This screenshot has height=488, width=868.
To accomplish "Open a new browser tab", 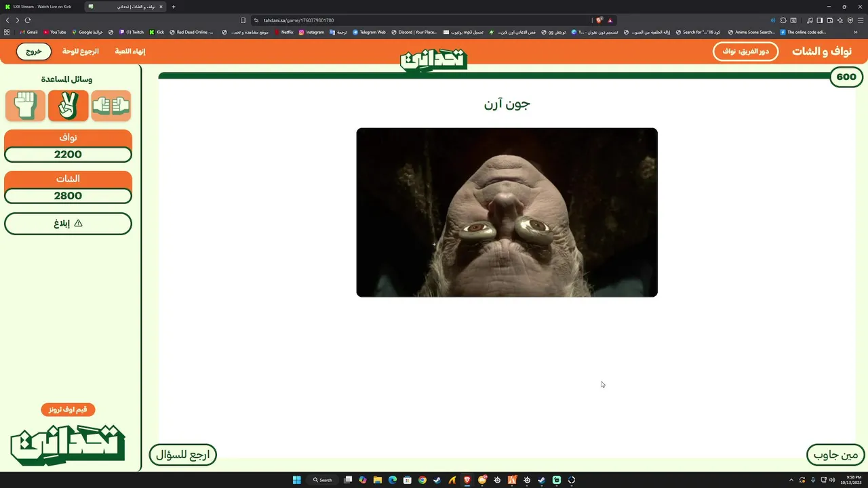I will coord(174,7).
